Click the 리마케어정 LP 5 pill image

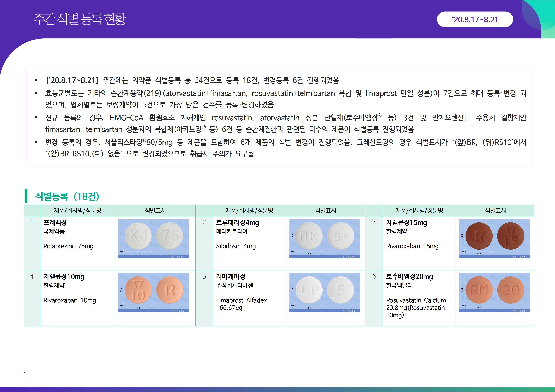pos(324,292)
